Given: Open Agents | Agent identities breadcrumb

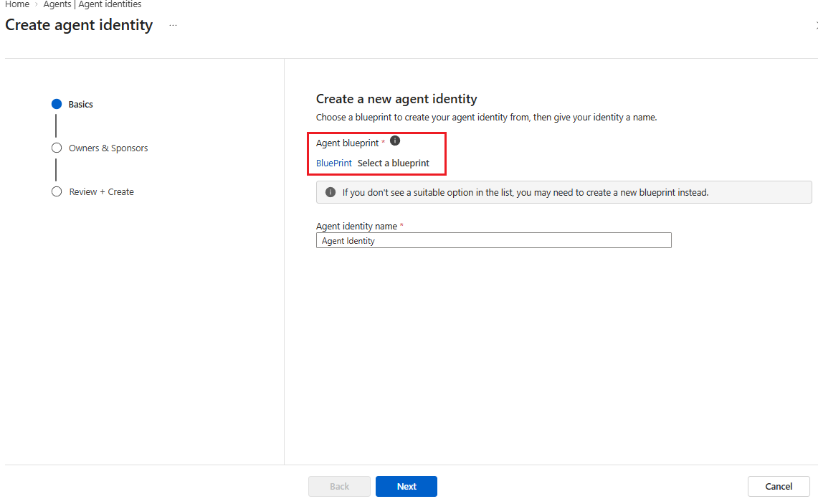Looking at the screenshot, I should click(x=92, y=4).
